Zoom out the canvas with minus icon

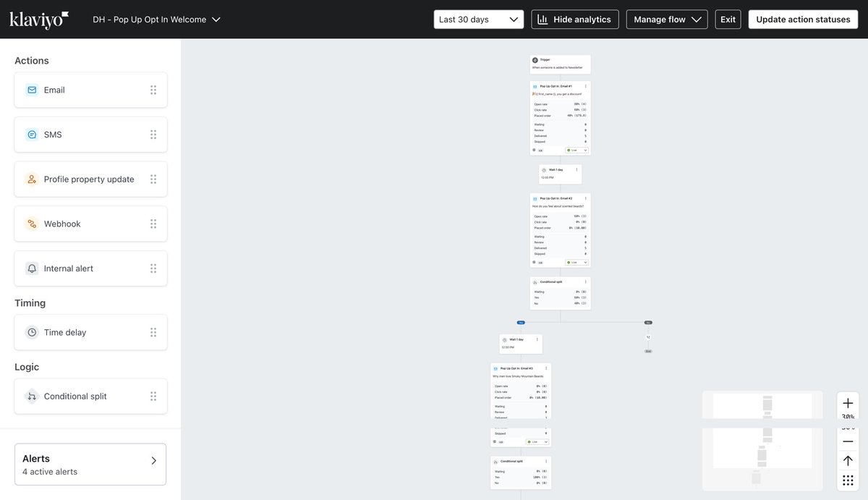[848, 441]
